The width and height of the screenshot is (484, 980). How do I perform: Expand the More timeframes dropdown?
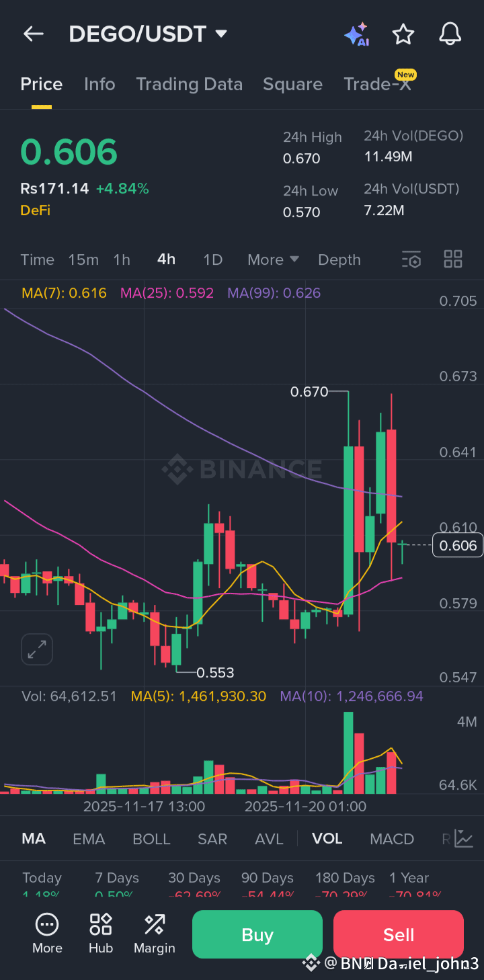click(273, 259)
